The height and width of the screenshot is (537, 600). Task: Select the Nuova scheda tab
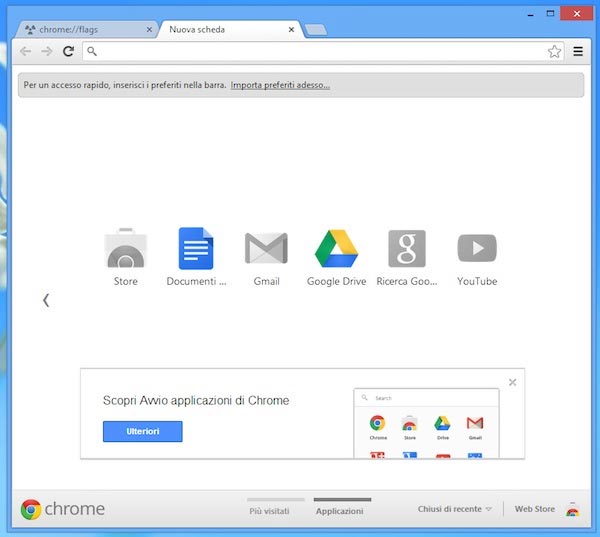pyautogui.click(x=230, y=29)
